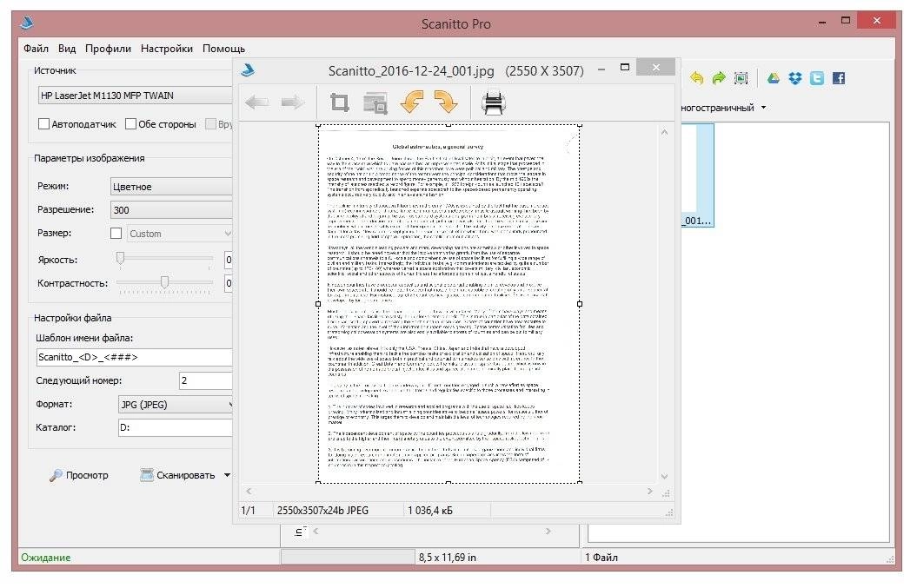917x588 pixels.
Task: Click the next image arrow in viewer
Action: pyautogui.click(x=292, y=102)
